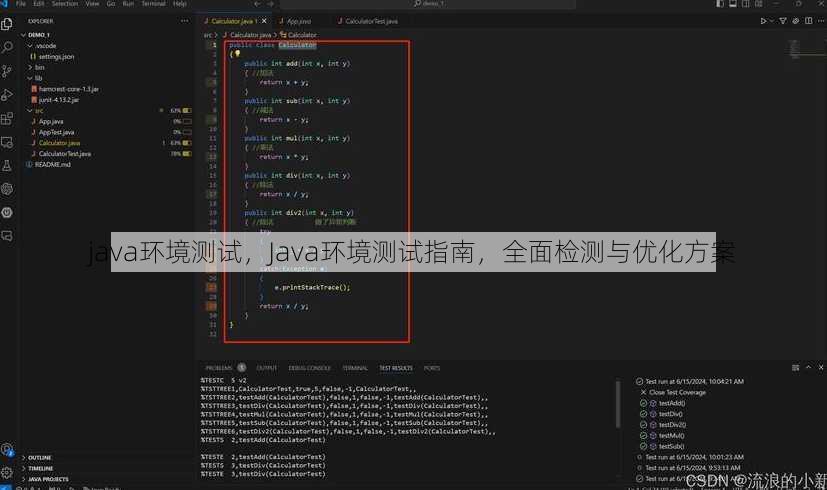Close the Calculator.java editor tab
This screenshot has height=490, width=827.
[264, 21]
